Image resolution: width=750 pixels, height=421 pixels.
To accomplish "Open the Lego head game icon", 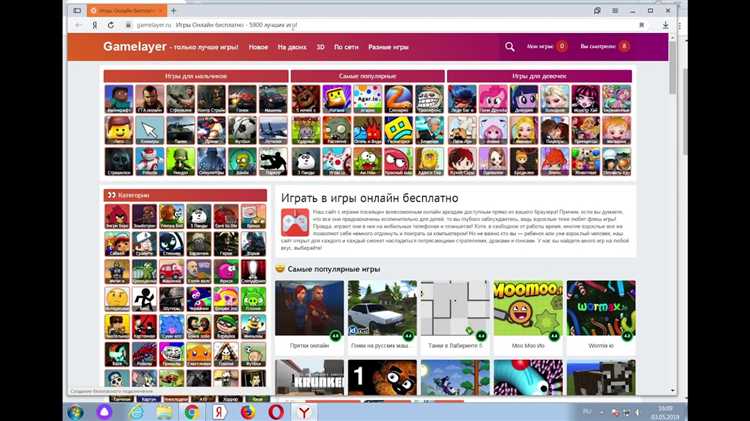I will (x=119, y=130).
